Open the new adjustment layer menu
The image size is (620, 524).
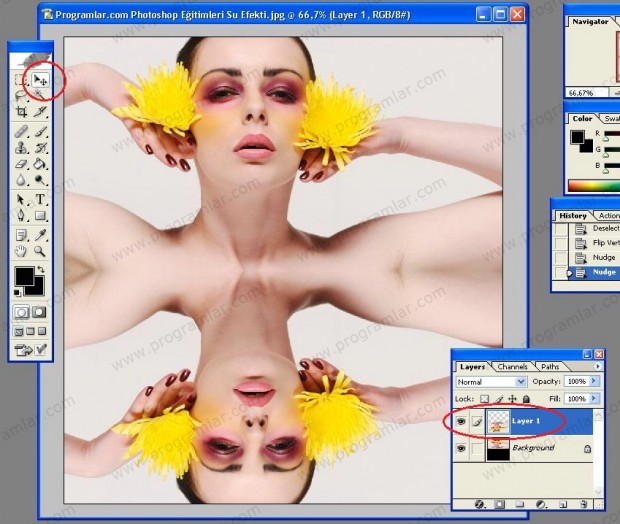pos(541,504)
